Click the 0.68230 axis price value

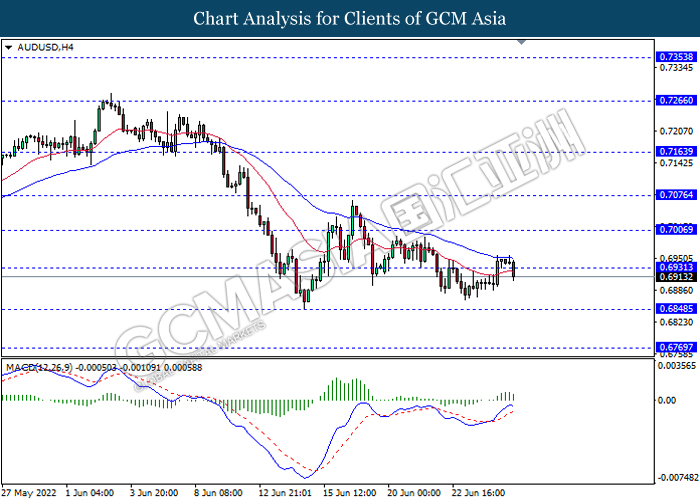pos(677,322)
